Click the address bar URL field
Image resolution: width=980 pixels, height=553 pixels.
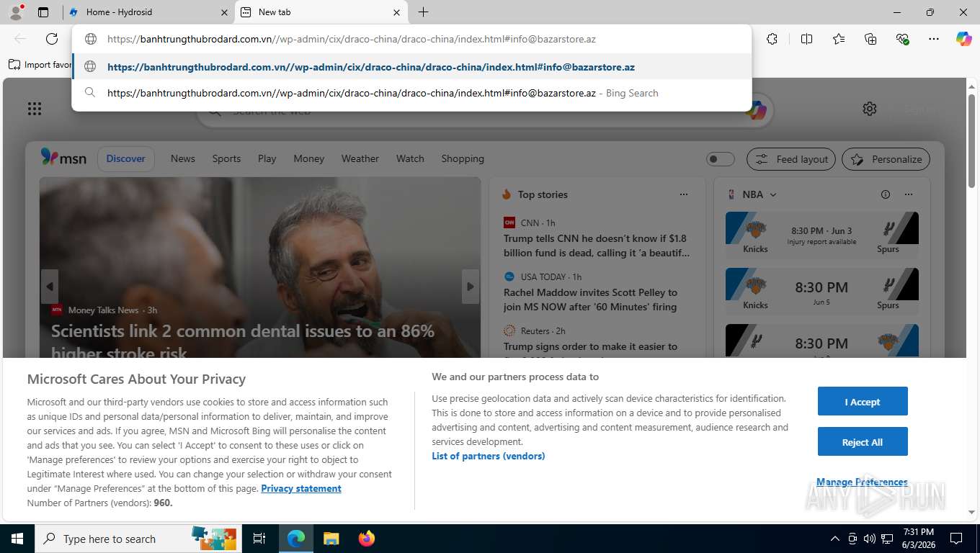pos(412,39)
